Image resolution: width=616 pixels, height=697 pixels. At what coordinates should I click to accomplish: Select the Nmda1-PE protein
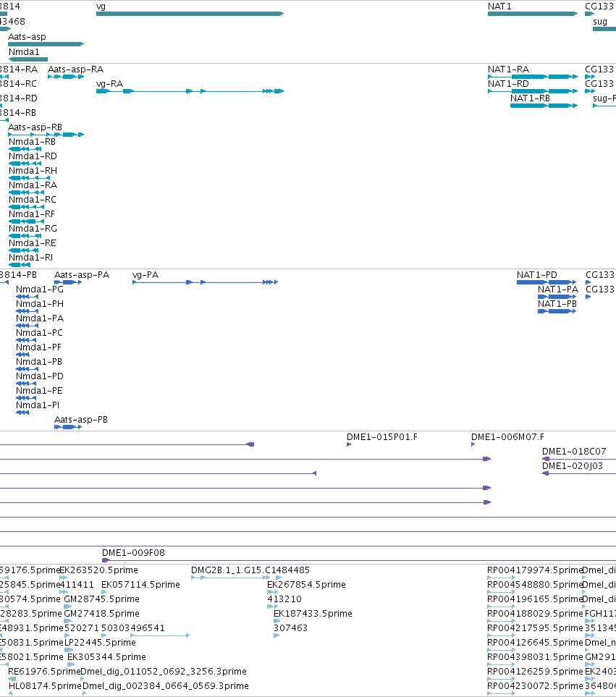pos(26,398)
